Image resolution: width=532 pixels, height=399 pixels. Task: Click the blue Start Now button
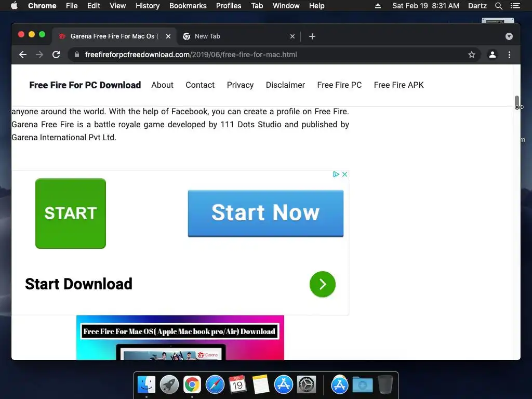click(265, 213)
